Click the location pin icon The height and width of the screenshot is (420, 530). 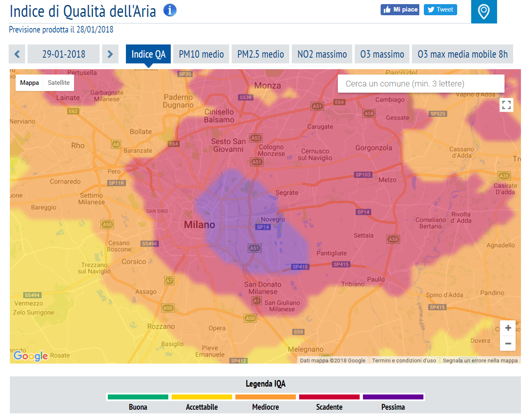(484, 12)
